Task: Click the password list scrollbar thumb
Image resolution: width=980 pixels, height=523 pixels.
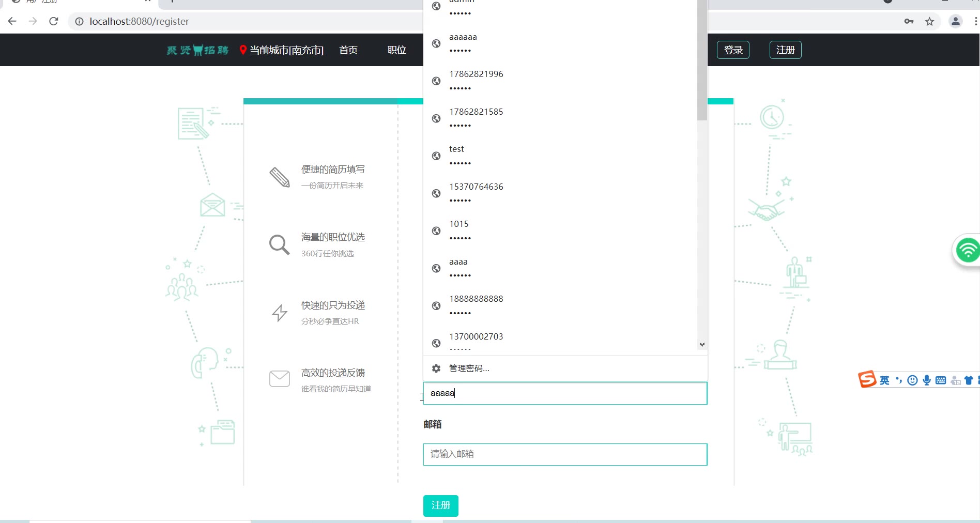Action: click(x=702, y=59)
